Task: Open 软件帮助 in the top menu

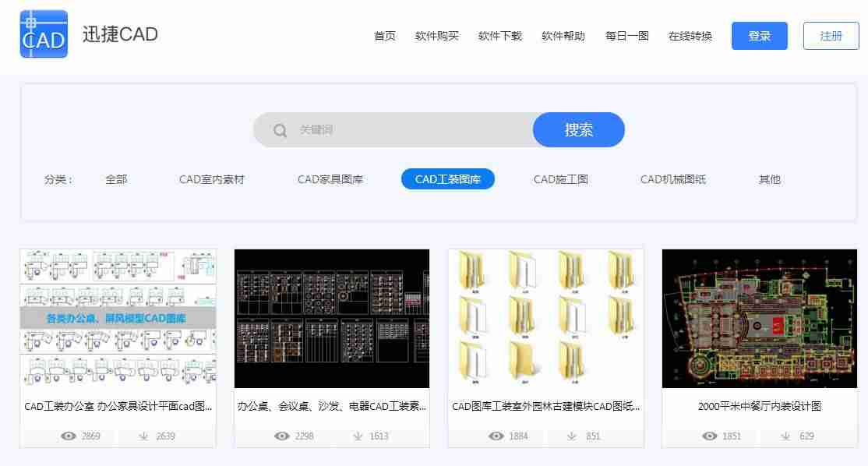Action: pos(563,36)
